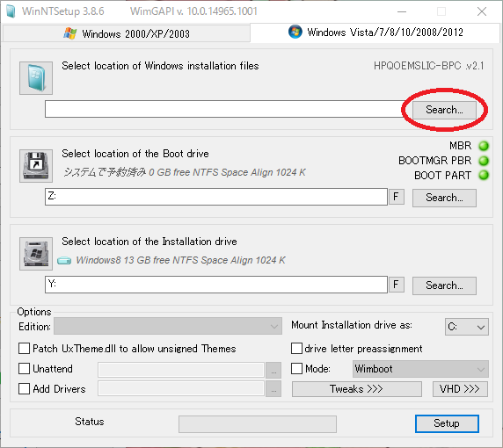Viewport: 503px width, 448px height.
Task: Click the WimGAPI v. 10.0.14965.1001 title text
Action: 193,11
